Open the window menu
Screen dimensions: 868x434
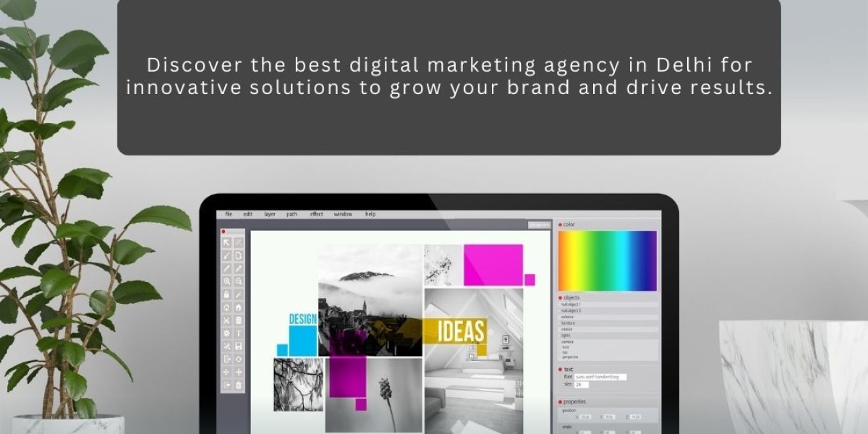[343, 214]
